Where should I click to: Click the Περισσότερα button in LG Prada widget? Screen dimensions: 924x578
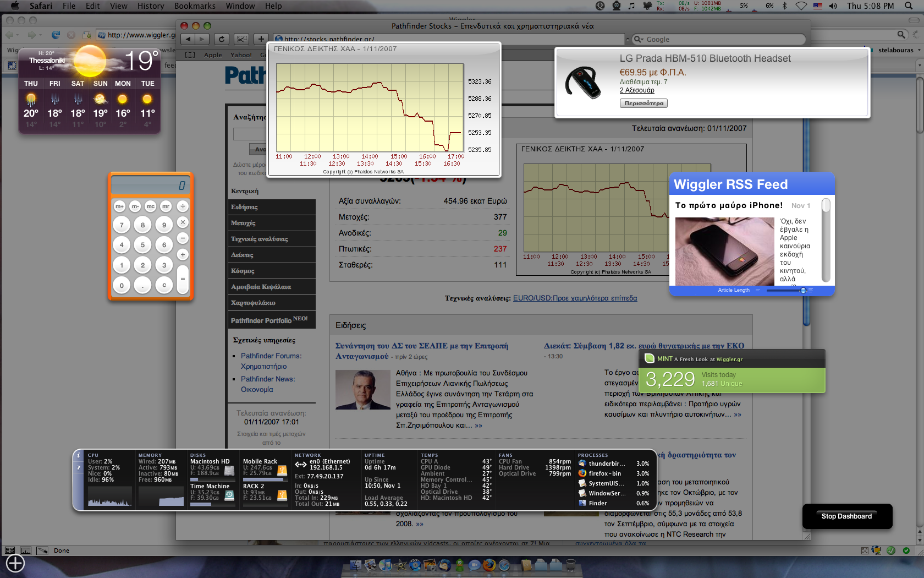pyautogui.click(x=643, y=103)
